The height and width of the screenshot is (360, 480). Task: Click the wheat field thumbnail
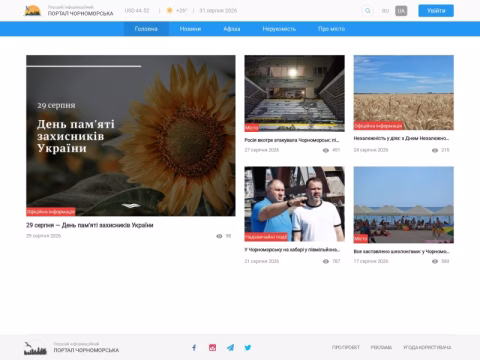click(x=404, y=92)
